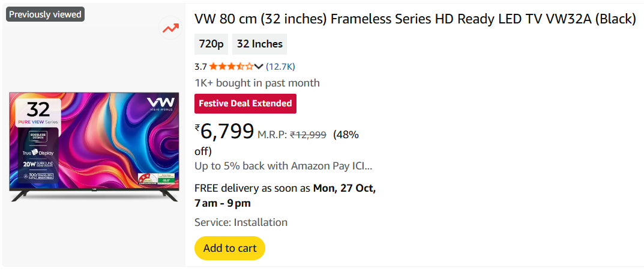This screenshot has width=644, height=271.
Task: Click the red trending arrow icon
Action: [170, 28]
